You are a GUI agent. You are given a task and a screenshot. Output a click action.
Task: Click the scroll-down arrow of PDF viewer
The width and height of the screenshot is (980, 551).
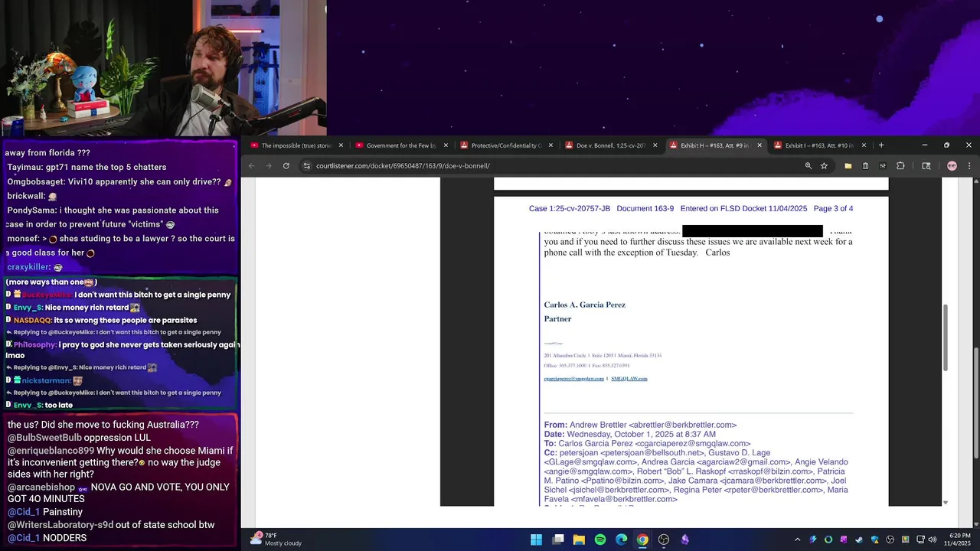[946, 503]
